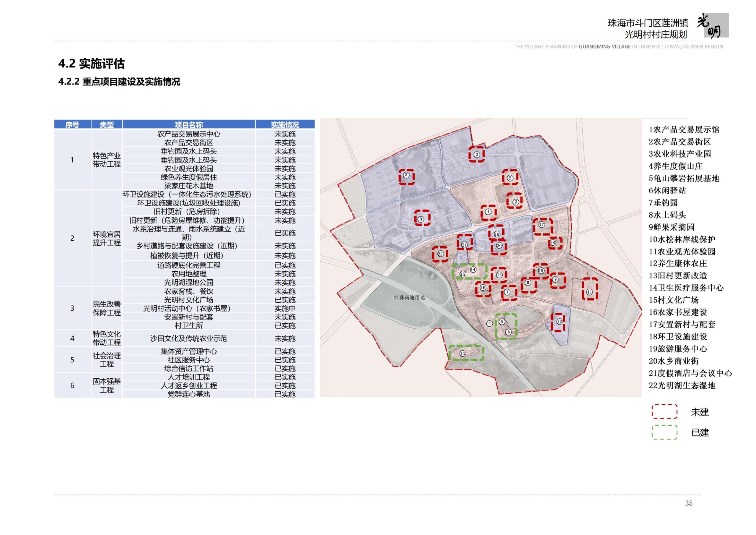Image resolution: width=756 pixels, height=535 pixels.
Task: Click map marker number 10
Action: (x=541, y=270)
